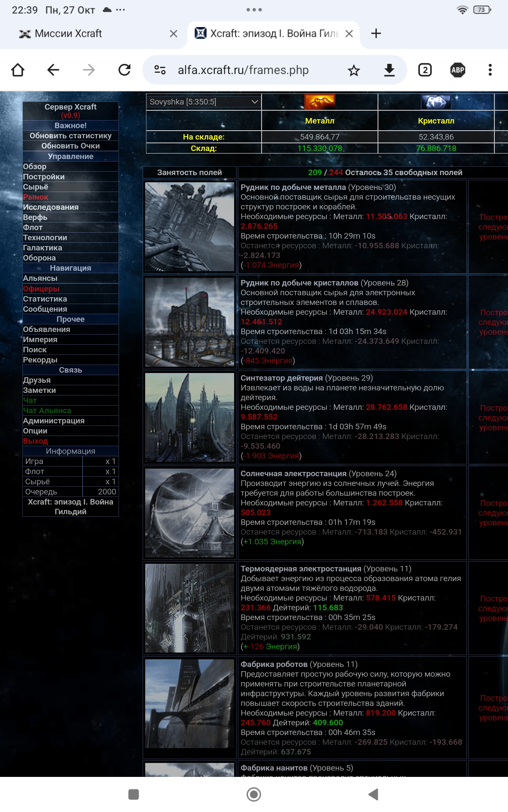Open the browser three-dot menu

click(x=490, y=70)
